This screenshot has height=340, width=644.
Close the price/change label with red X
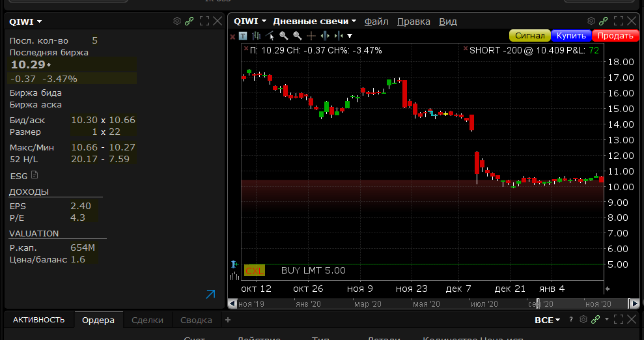[x=246, y=48]
